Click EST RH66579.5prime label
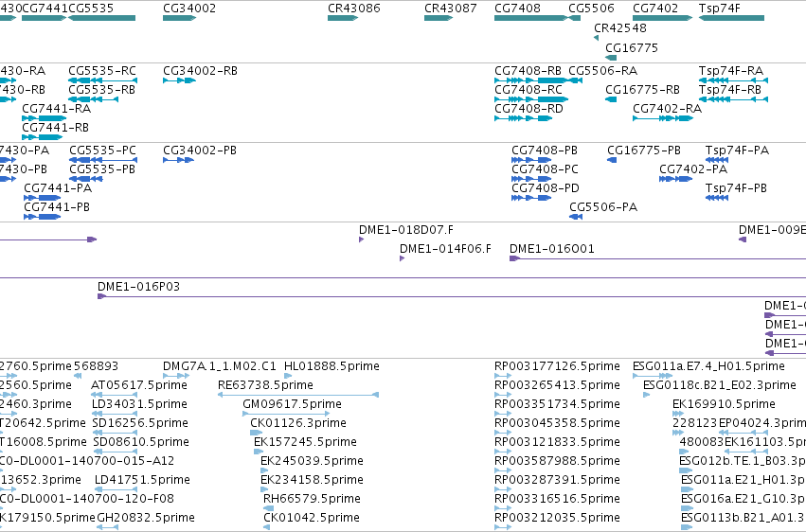 coord(312,499)
